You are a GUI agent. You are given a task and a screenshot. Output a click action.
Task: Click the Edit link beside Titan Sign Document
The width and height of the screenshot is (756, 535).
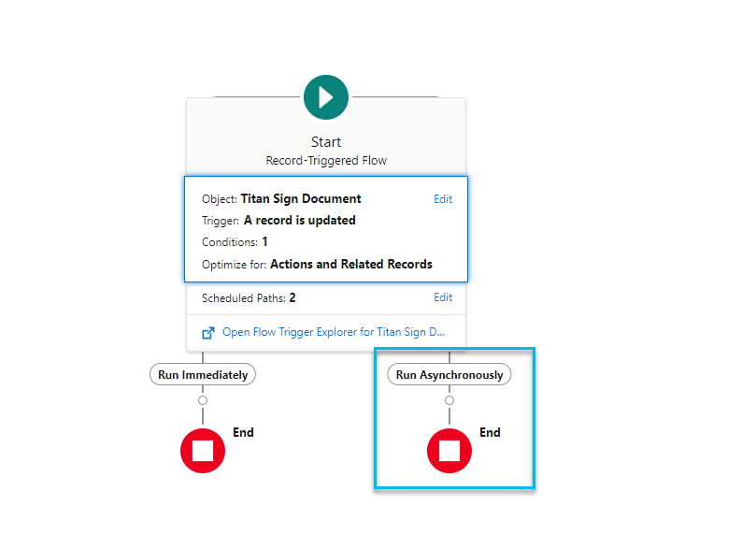click(443, 199)
